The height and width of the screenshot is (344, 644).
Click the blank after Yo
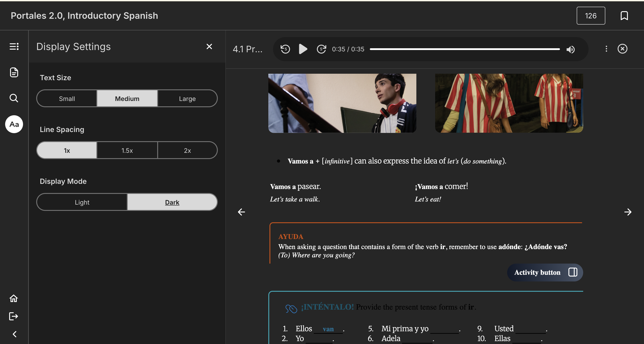319,339
